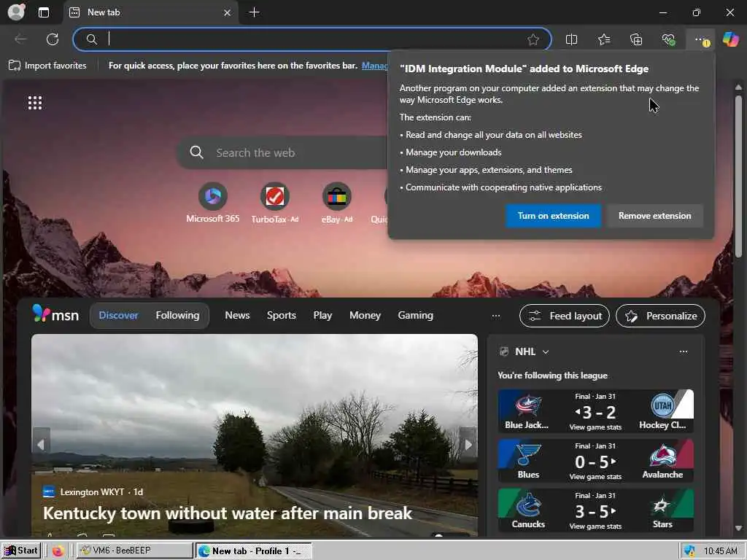The image size is (747, 560).
Task: Open the Manage favorites link
Action: (374, 66)
